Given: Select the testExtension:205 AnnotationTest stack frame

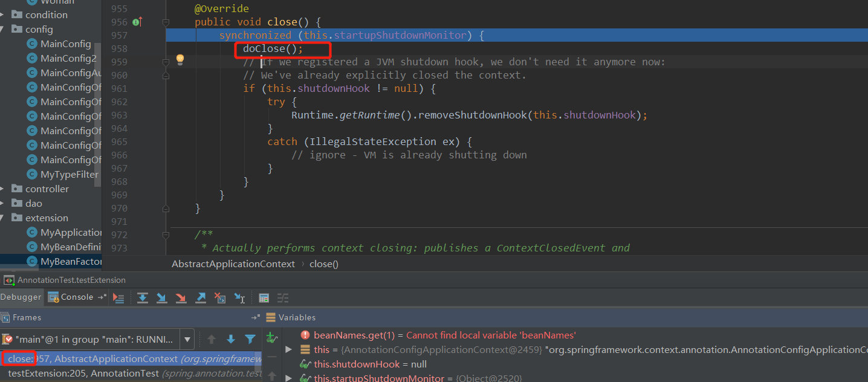Looking at the screenshot, I should (x=131, y=374).
